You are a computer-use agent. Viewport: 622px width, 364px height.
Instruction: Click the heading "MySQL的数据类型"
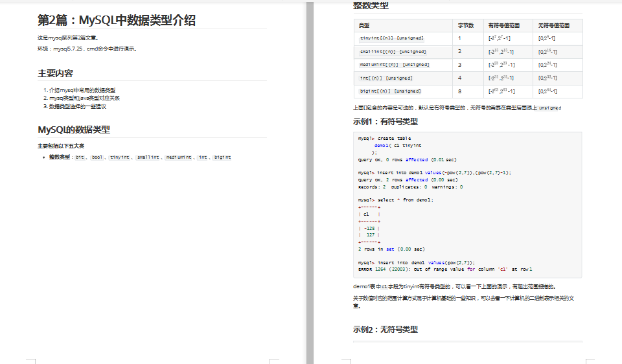74,130
